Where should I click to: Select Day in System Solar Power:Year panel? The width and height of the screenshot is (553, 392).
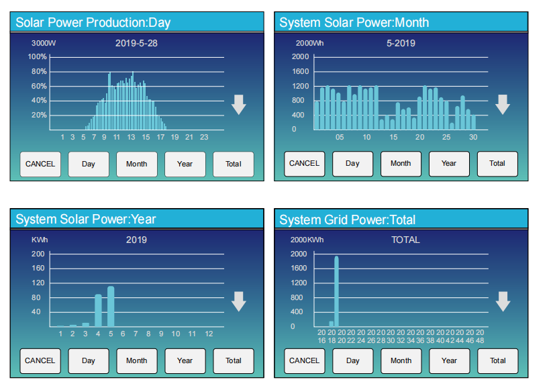[x=89, y=360]
